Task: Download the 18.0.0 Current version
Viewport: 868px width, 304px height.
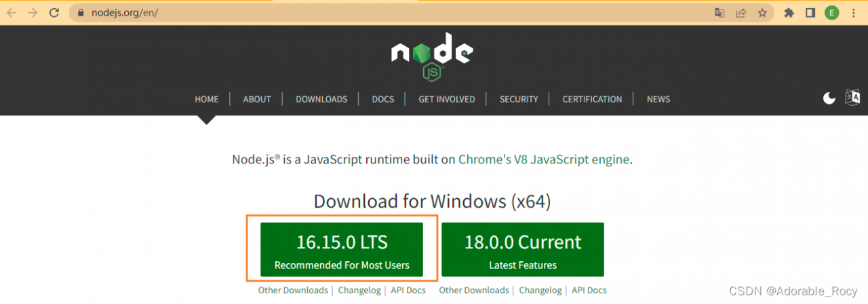Action: (523, 250)
